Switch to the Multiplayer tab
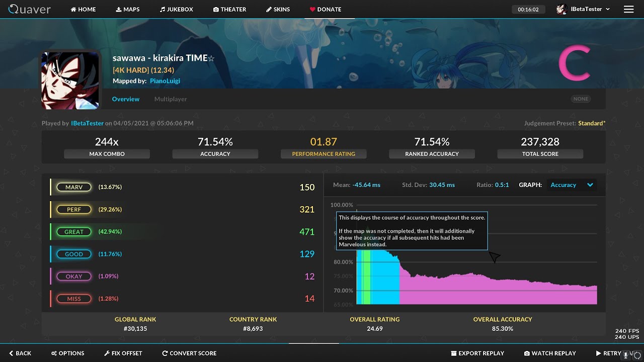644x362 pixels. coord(171,99)
